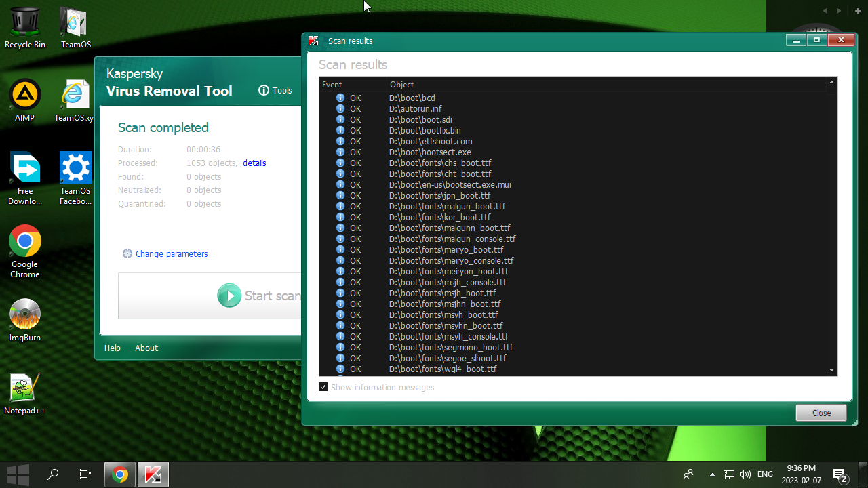Open the People icon in the tray
The height and width of the screenshot is (488, 868).
tap(688, 474)
